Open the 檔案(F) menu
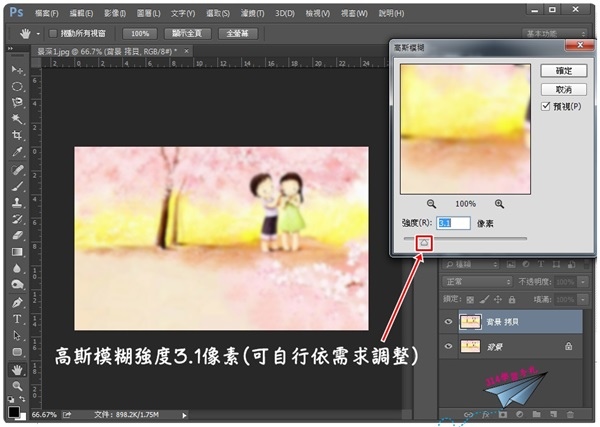The width and height of the screenshot is (600, 427). 46,13
